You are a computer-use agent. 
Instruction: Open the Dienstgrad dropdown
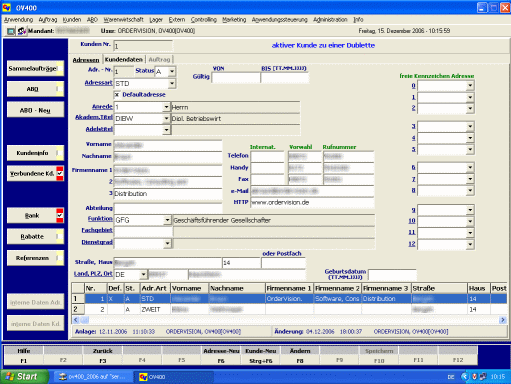tap(167, 243)
